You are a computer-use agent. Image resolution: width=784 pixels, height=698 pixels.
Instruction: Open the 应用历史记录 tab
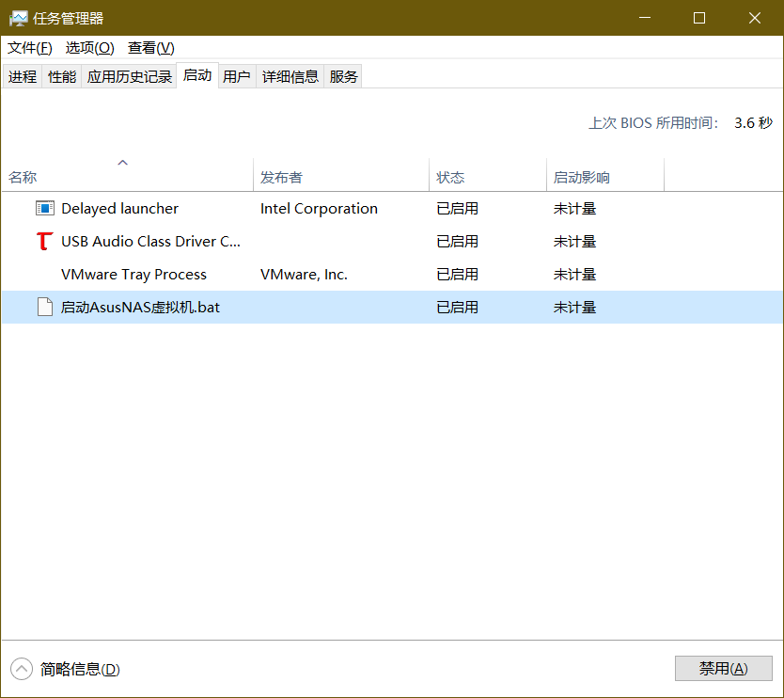click(130, 77)
